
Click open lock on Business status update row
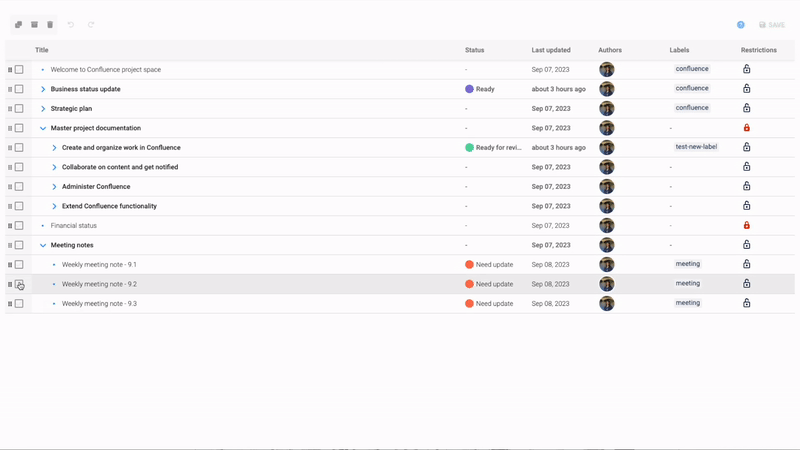pyautogui.click(x=746, y=89)
